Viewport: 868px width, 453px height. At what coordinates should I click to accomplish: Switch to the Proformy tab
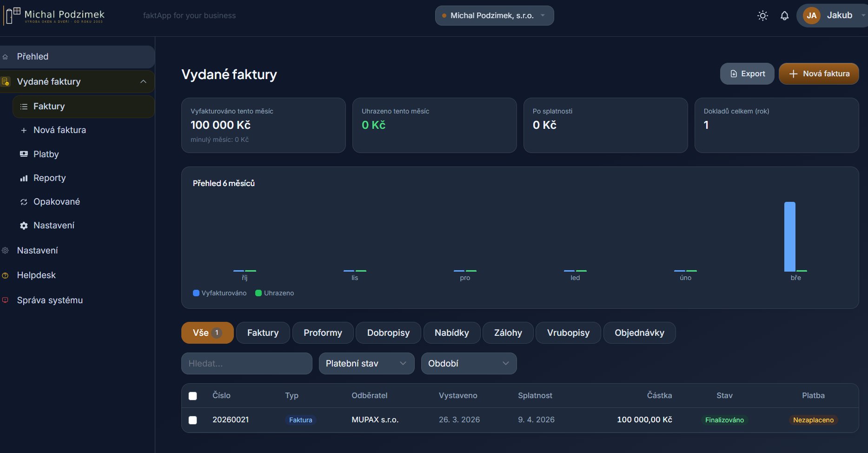point(323,333)
